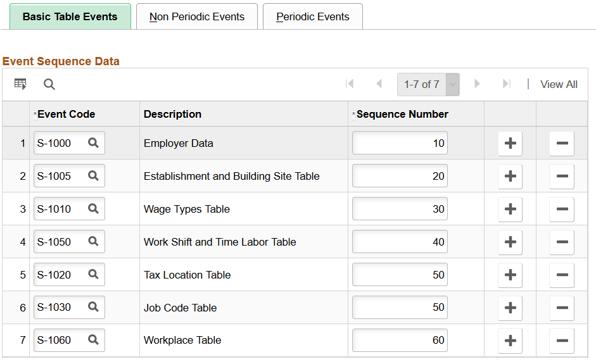Click the Description column header
The image size is (596, 364).
click(x=172, y=114)
